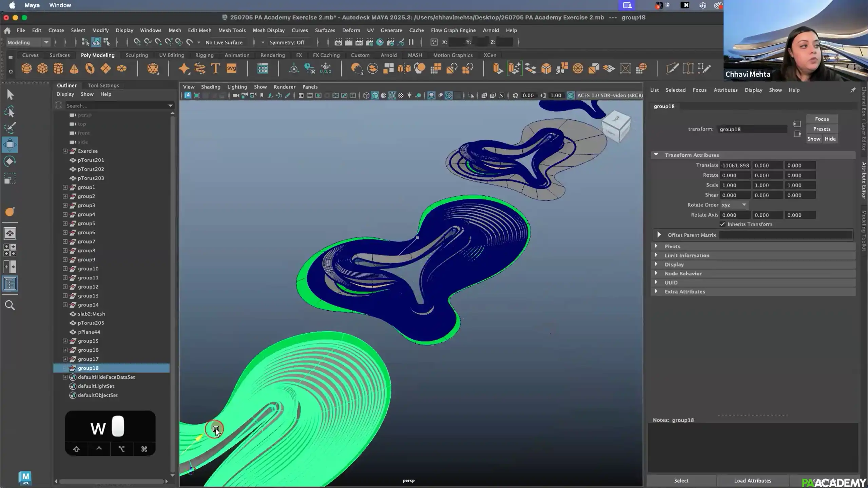
Task: Enable wireframe on shaded in viewport
Action: [x=392, y=95]
